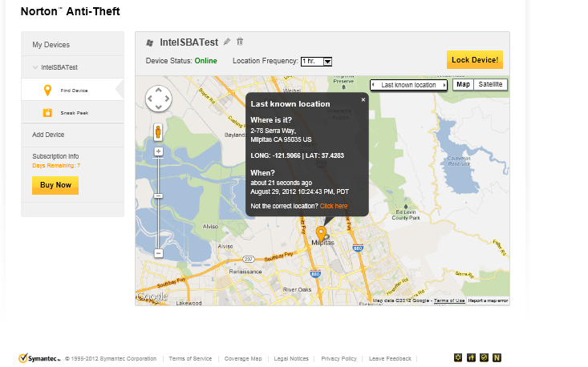Click the River Oaks label on the map
This screenshot has width=588, height=367.
coord(297,289)
